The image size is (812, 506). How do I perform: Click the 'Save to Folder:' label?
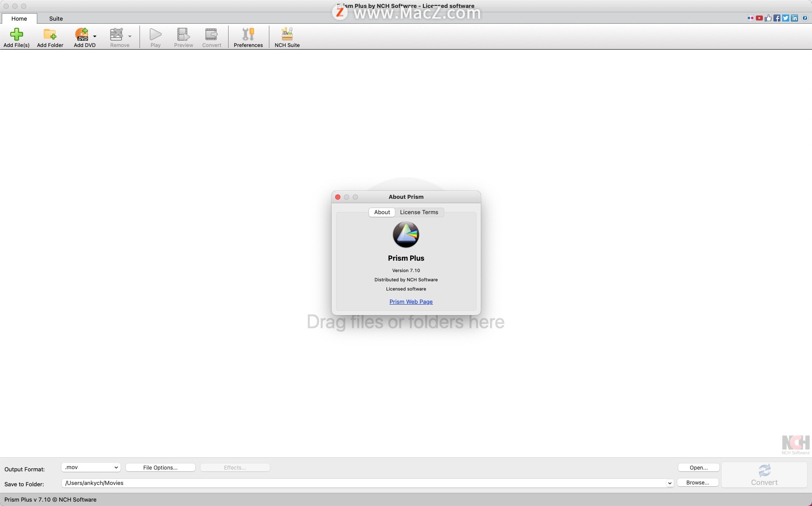pos(24,484)
